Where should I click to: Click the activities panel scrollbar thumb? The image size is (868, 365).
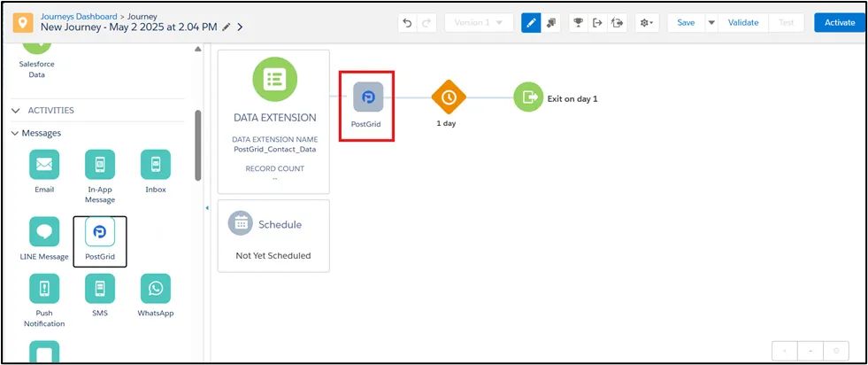197,145
